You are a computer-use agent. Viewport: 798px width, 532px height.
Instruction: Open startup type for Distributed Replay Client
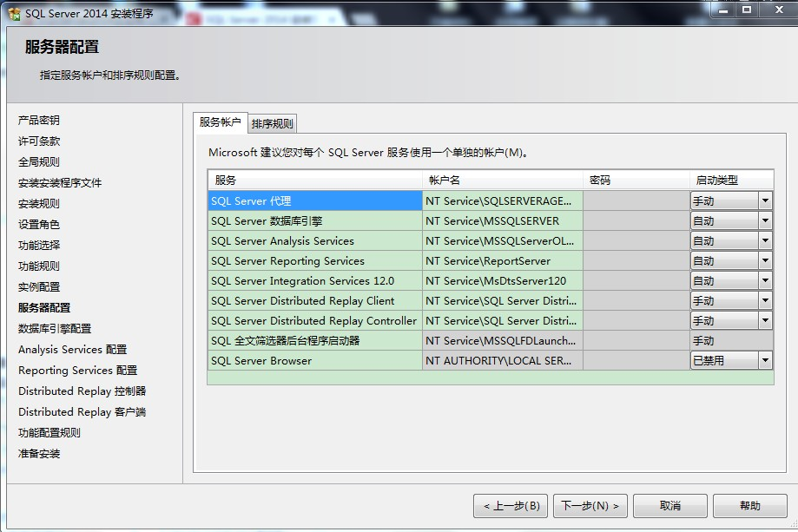[x=765, y=300]
